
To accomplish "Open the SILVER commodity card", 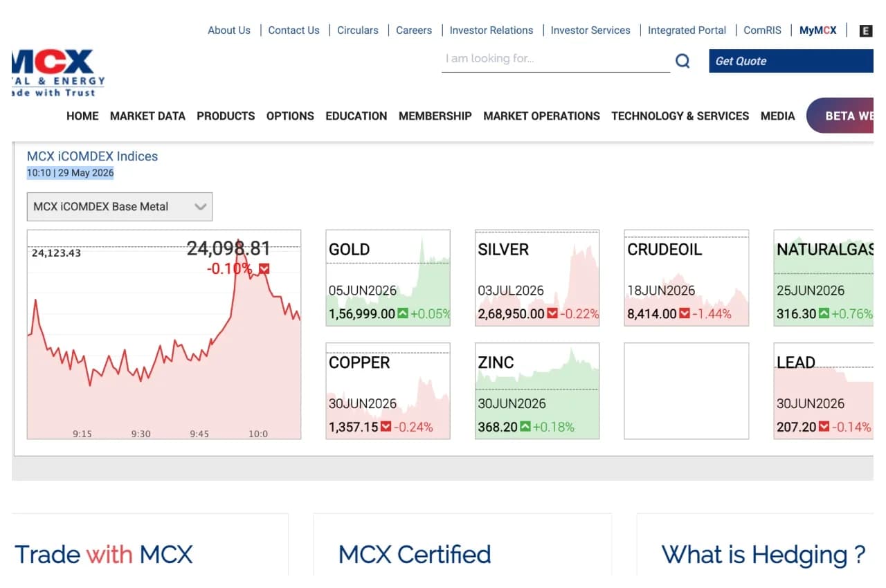I will (x=537, y=278).
